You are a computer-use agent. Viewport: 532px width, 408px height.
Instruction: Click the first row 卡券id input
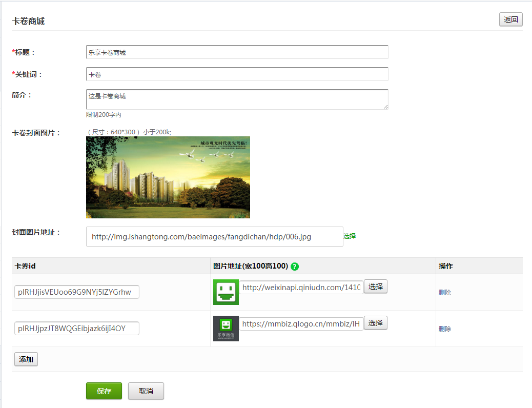[x=77, y=292]
